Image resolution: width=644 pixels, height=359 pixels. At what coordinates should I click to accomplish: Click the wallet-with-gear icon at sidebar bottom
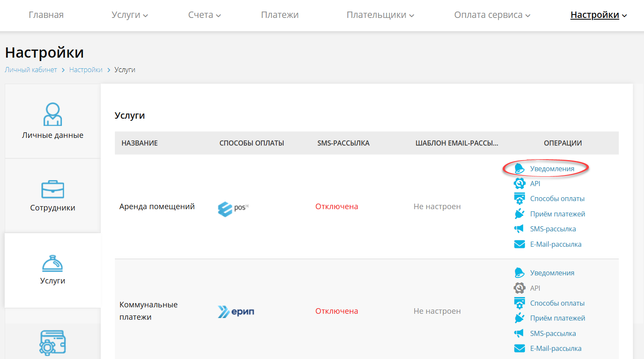[x=53, y=343]
